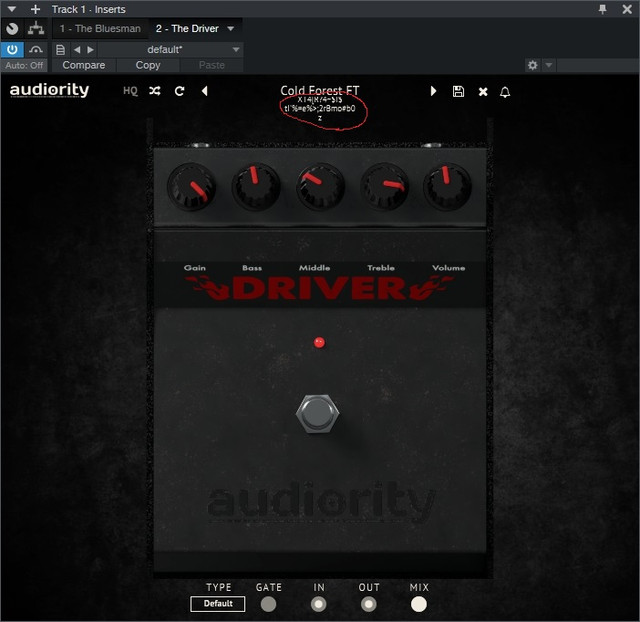
Task: Open the routing view icon
Action: click(36, 29)
